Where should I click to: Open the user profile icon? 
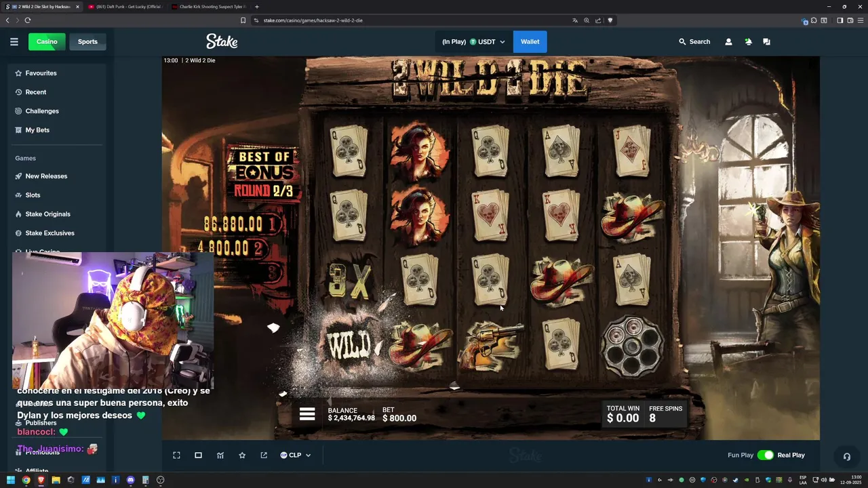pyautogui.click(x=728, y=41)
